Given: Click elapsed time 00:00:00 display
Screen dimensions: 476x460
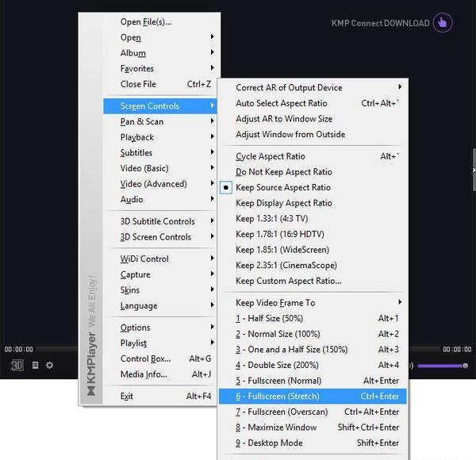Looking at the screenshot, I should pos(19,349).
